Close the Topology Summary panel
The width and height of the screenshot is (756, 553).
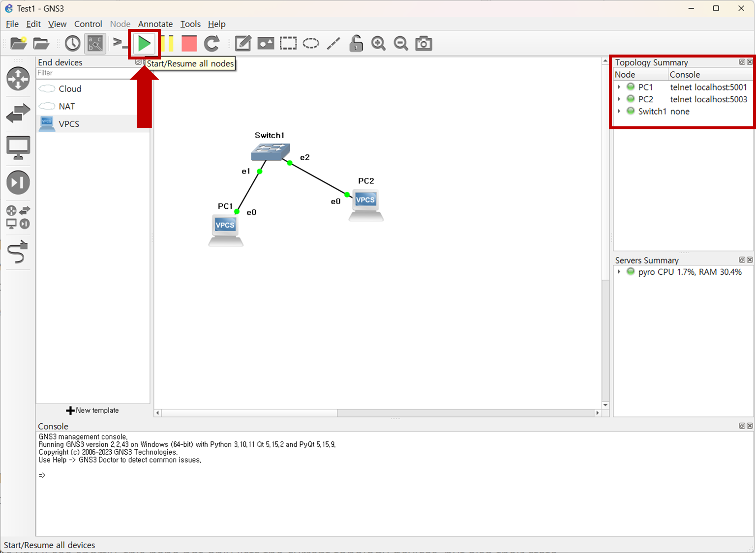(750, 62)
